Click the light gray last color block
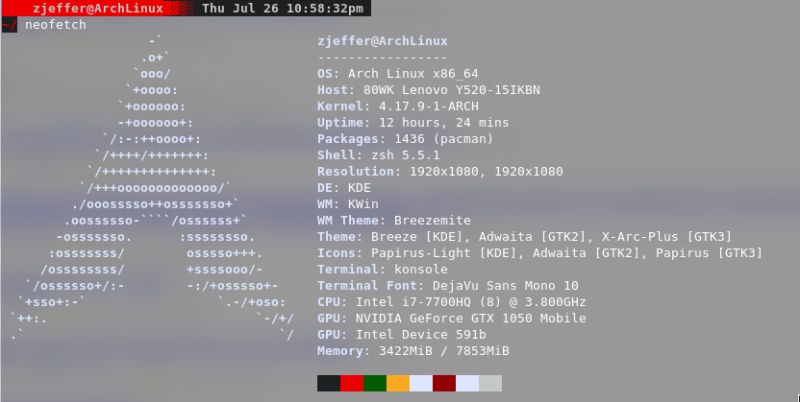The width and height of the screenshot is (800, 402). (x=490, y=383)
